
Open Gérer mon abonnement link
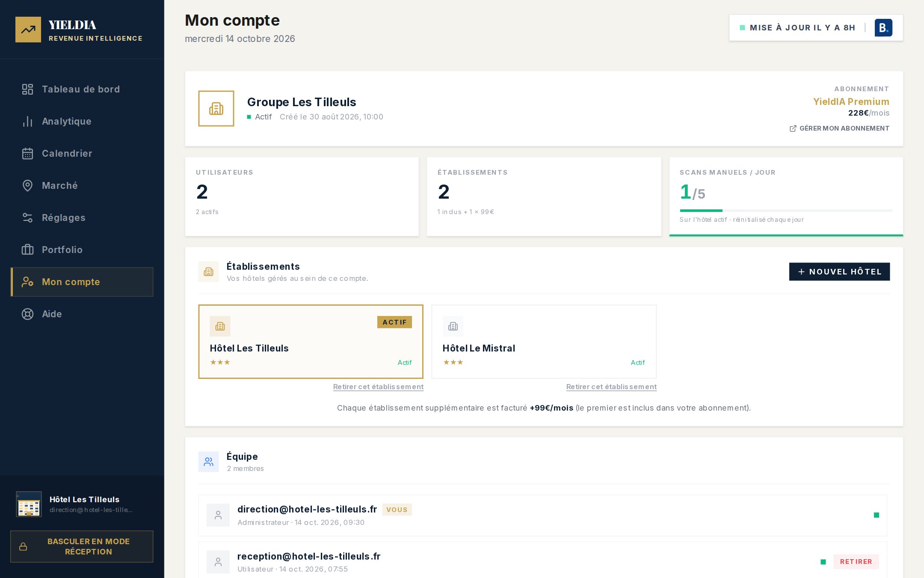(839, 128)
